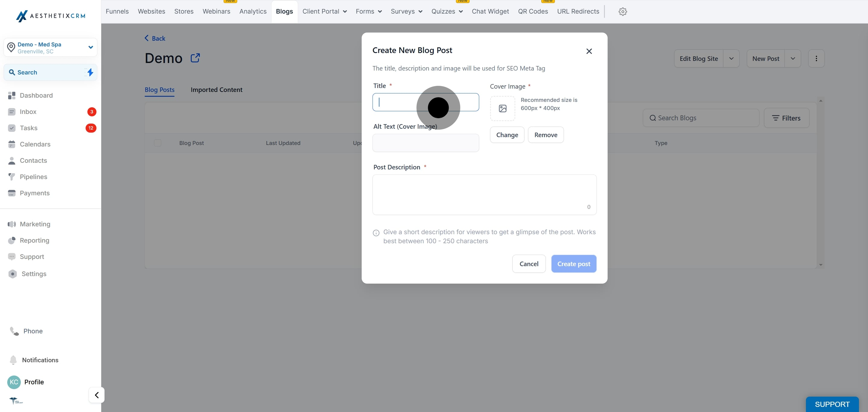The height and width of the screenshot is (412, 868).
Task: Switch to the Imported Content tab
Action: (x=216, y=90)
